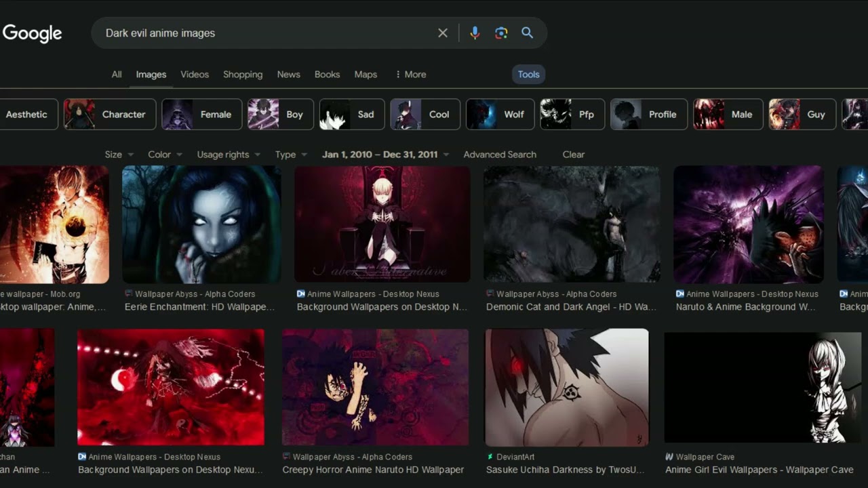The width and height of the screenshot is (868, 488).
Task: Toggle the Tools button
Action: tap(528, 75)
